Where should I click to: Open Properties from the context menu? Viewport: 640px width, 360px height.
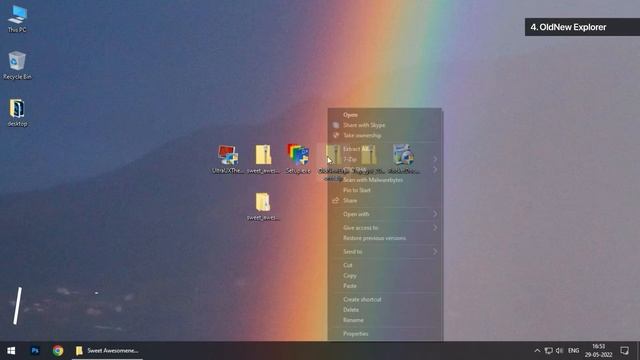385,334
